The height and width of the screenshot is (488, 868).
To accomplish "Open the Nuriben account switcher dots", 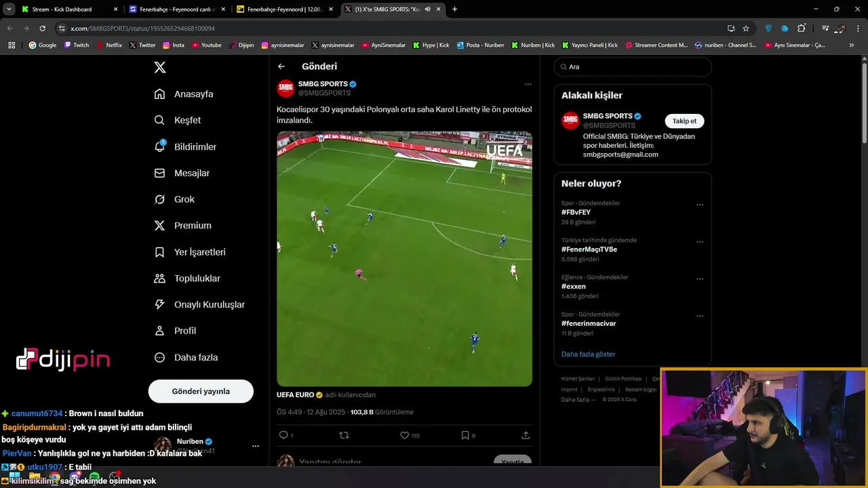I will point(256,446).
